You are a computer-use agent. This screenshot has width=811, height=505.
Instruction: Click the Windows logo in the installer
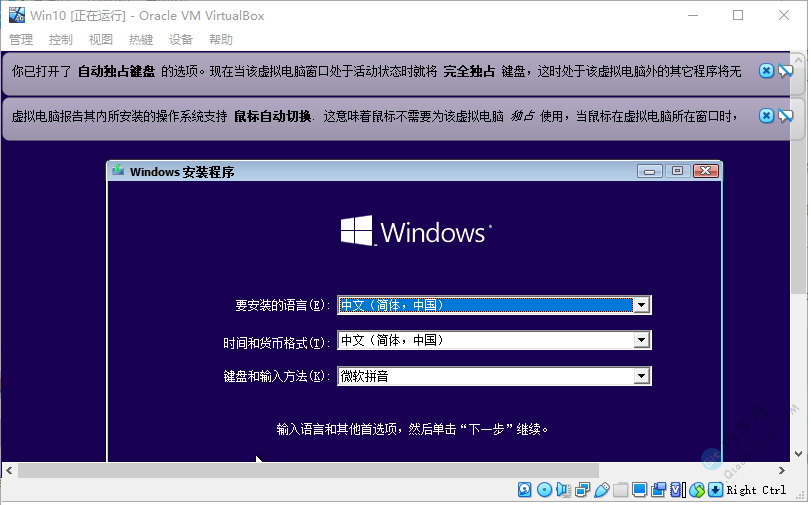(x=416, y=231)
